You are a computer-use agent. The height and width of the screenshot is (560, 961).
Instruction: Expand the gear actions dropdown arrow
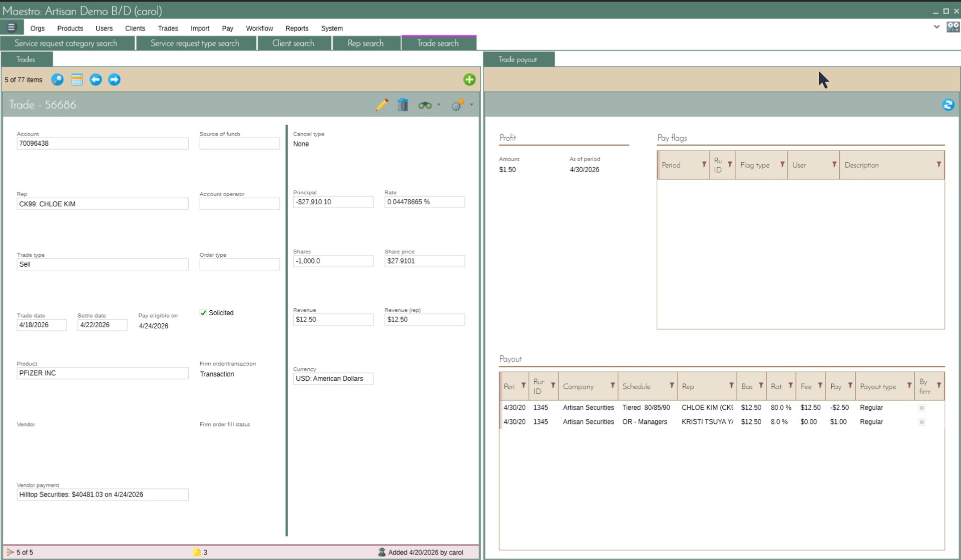471,105
